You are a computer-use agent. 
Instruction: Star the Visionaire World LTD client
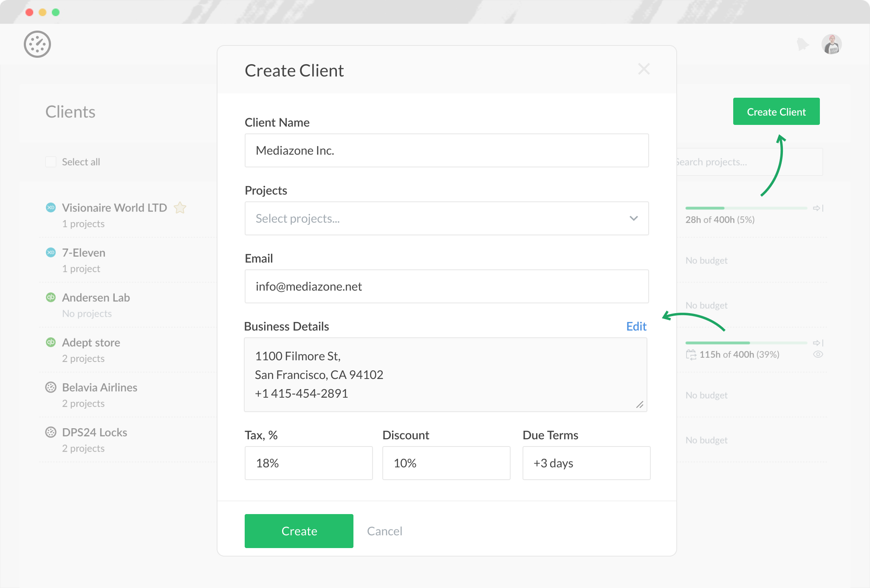click(180, 208)
